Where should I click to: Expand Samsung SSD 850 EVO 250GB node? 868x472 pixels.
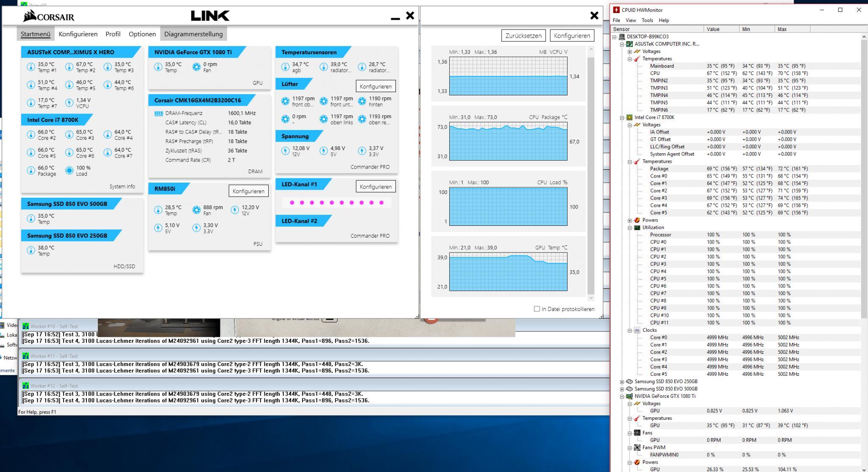coord(622,382)
